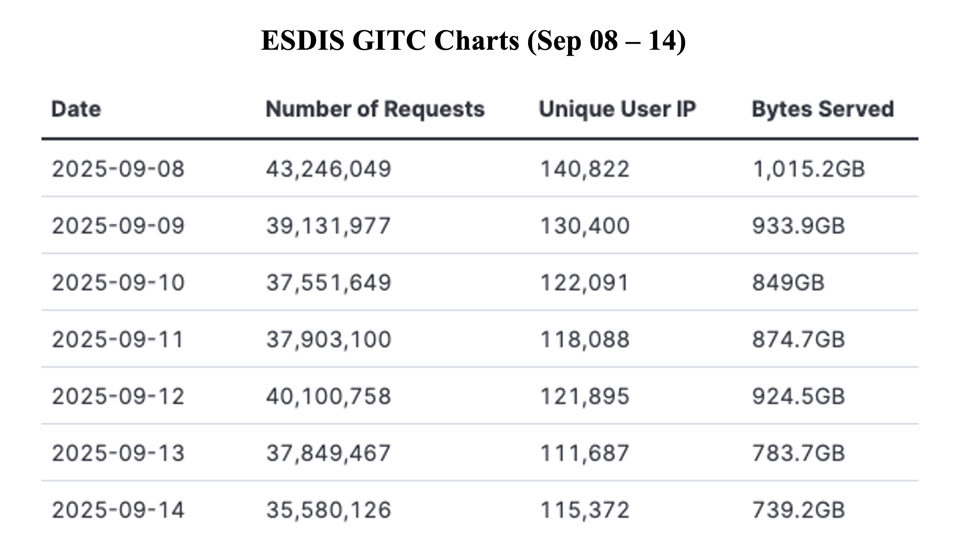Click the 2025-09-09 date row
980x547 pixels.
click(118, 226)
